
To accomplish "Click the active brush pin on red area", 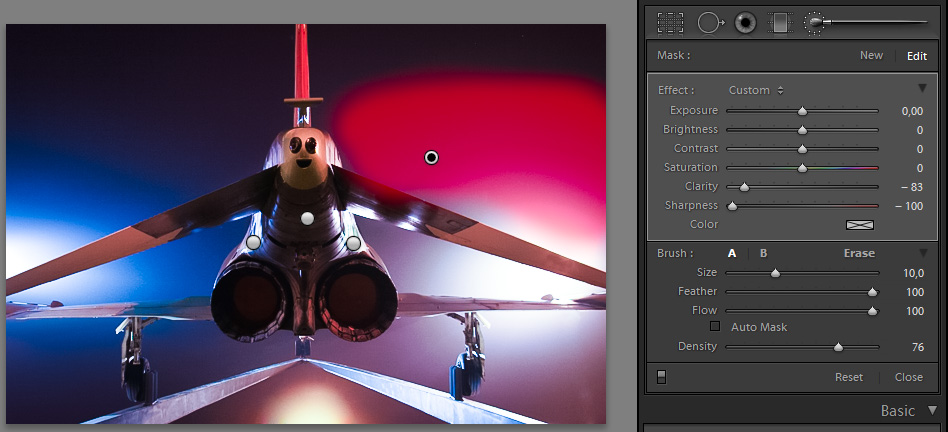I will [x=431, y=157].
